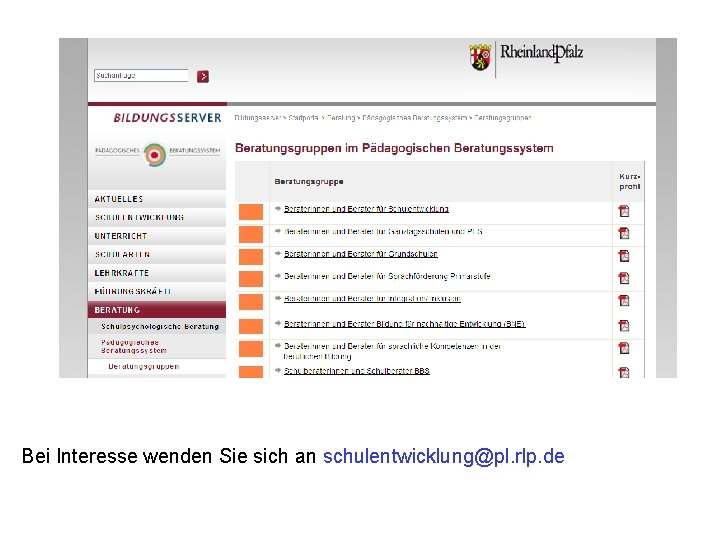720x540 pixels.
Task: Open PDF Kurzprofil for Ganztagsschulen und PES
Action: point(624,233)
